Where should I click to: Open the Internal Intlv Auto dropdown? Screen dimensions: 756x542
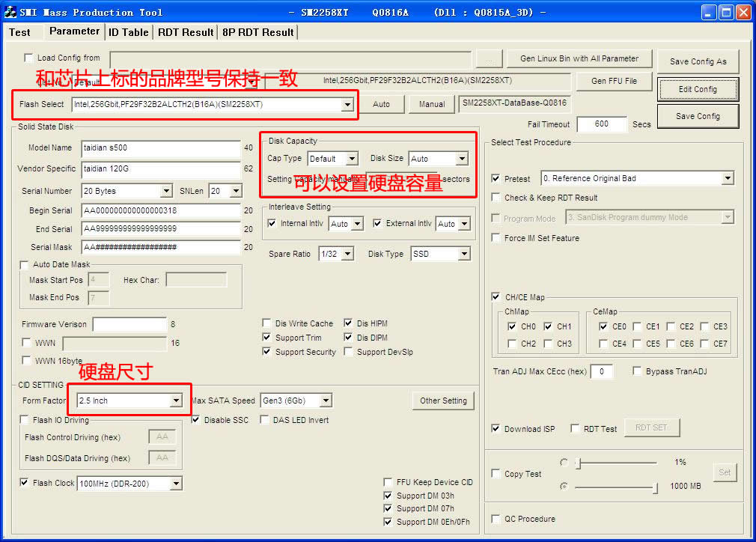click(357, 224)
